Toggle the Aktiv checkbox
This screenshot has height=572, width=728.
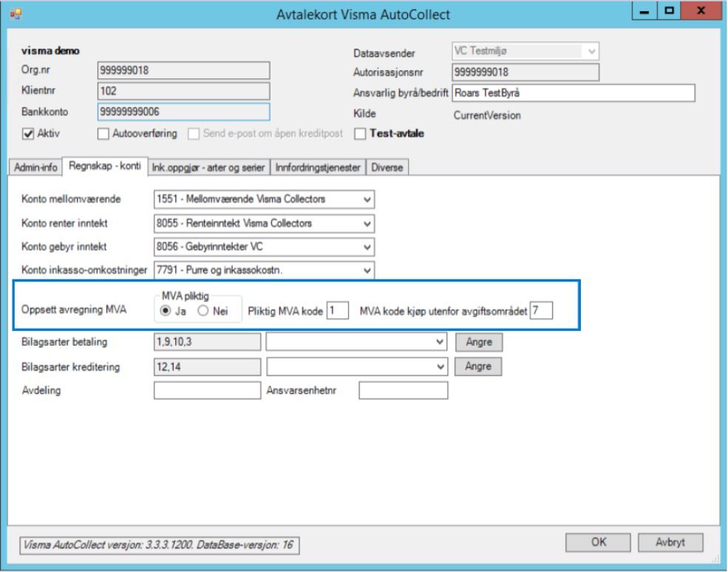pos(28,134)
